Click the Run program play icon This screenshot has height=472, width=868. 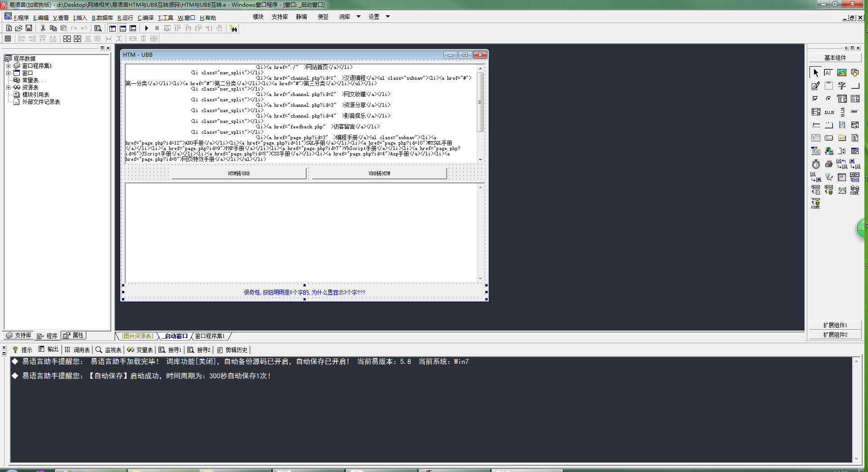click(x=146, y=28)
